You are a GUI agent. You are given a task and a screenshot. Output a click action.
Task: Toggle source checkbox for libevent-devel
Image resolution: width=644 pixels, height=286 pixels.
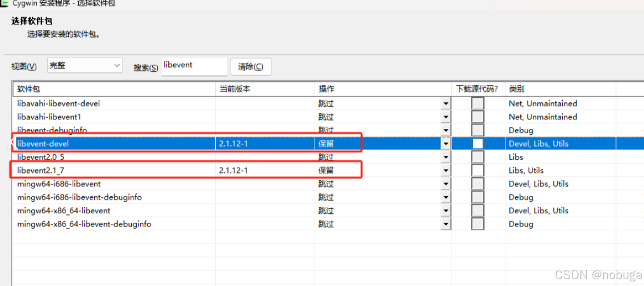[478, 144]
